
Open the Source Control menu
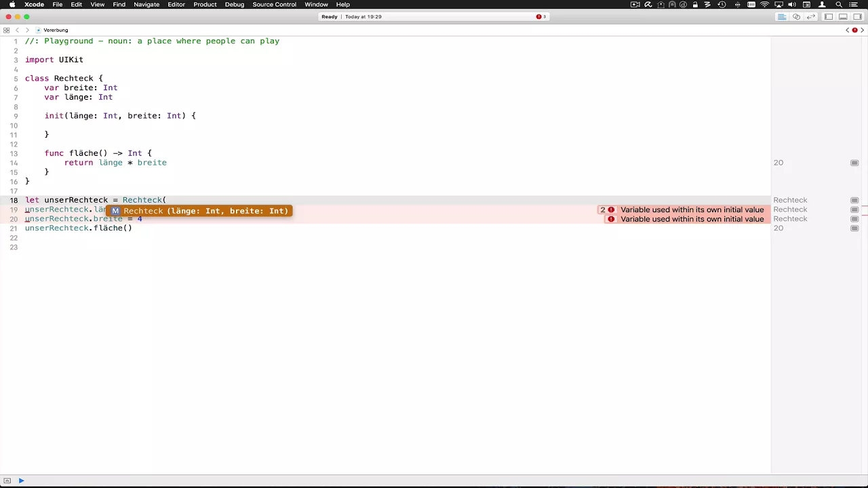click(274, 5)
